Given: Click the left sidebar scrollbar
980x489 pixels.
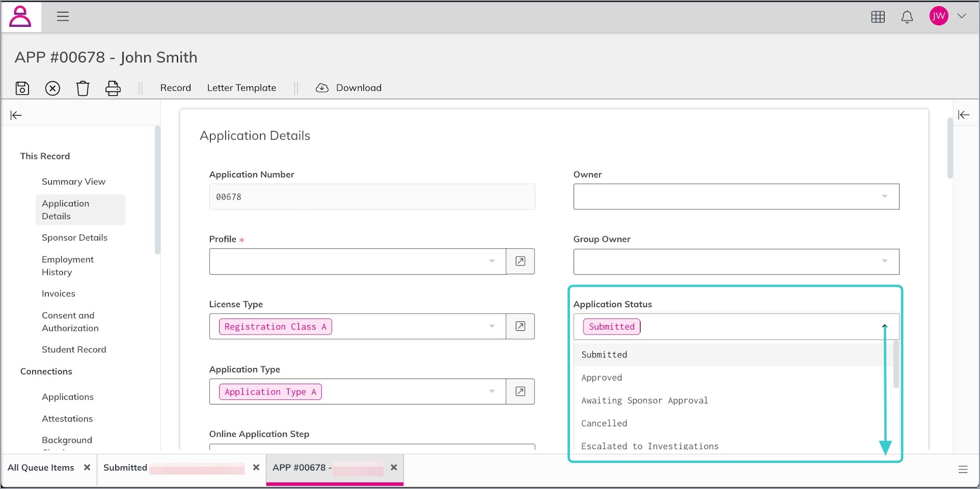Looking at the screenshot, I should point(157,190).
